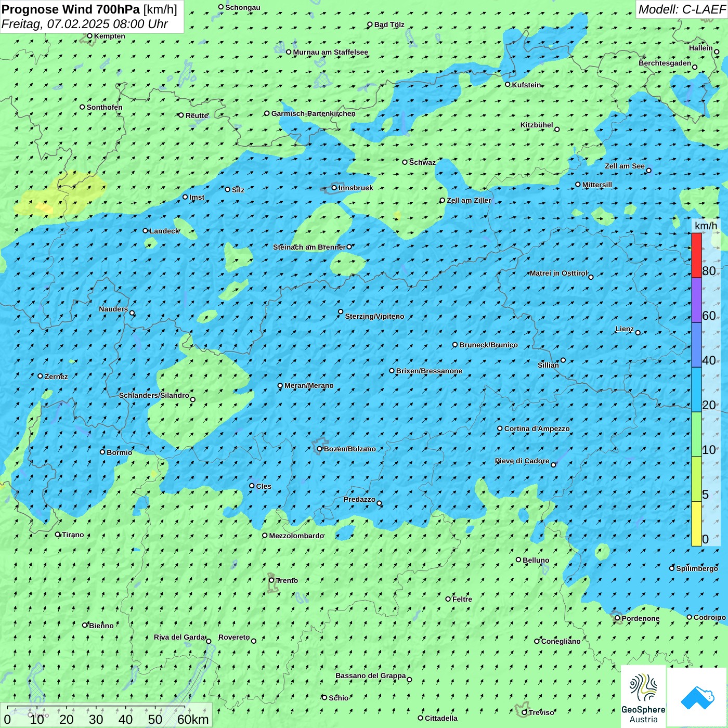Click the "Schlanders/Silandro" label
Image resolution: width=728 pixels, height=728 pixels.
[154, 395]
